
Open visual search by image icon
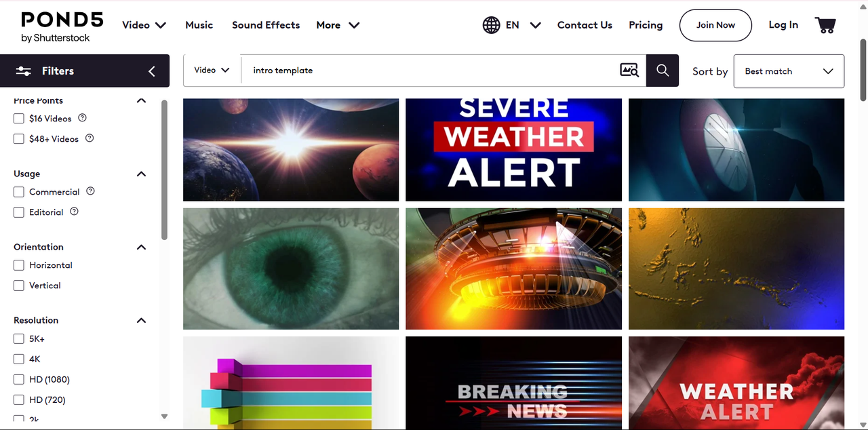629,70
